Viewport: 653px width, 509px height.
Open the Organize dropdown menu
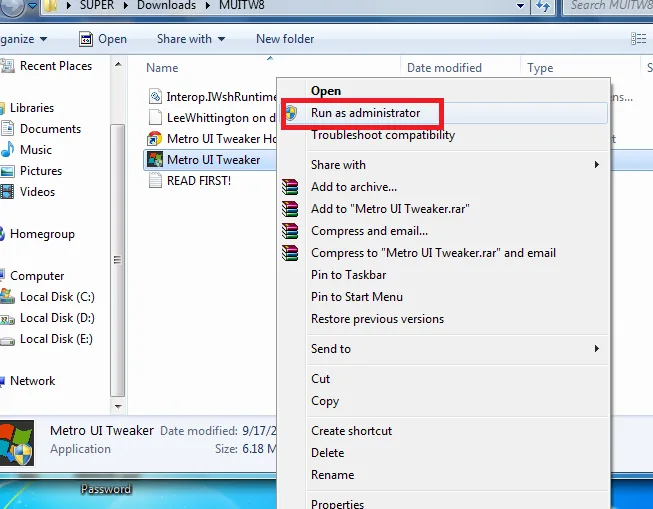(23, 39)
